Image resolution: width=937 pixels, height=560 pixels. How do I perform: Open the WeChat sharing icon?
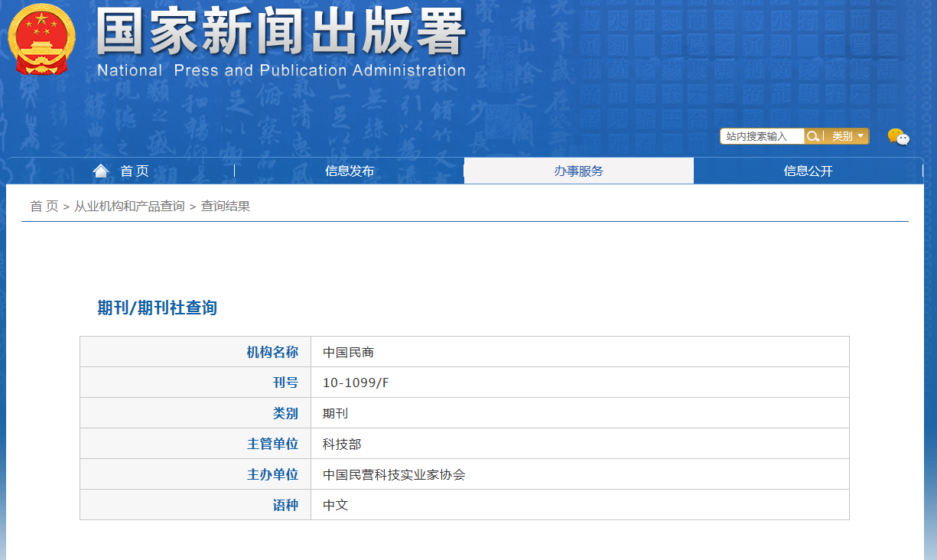pyautogui.click(x=900, y=138)
